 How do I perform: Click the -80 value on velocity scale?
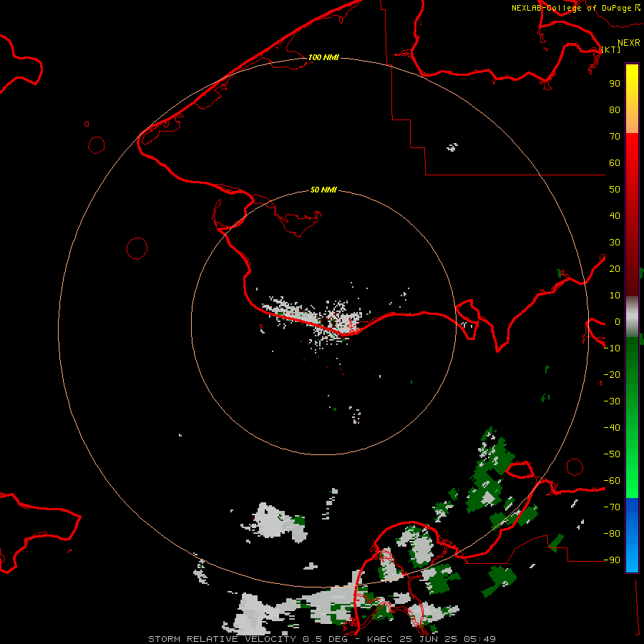click(612, 534)
